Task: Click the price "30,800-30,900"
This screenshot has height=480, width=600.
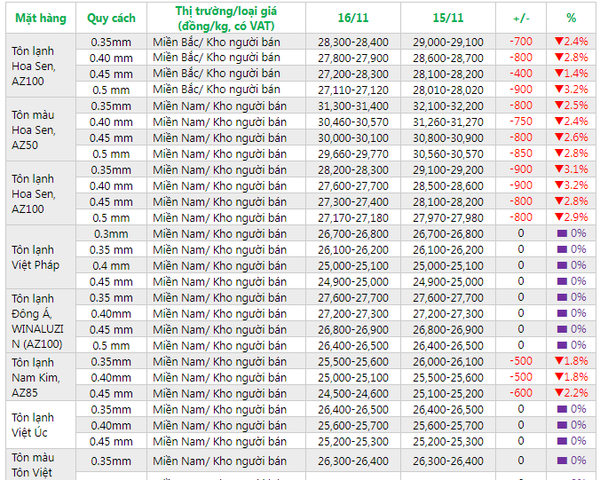Action: tap(448, 138)
